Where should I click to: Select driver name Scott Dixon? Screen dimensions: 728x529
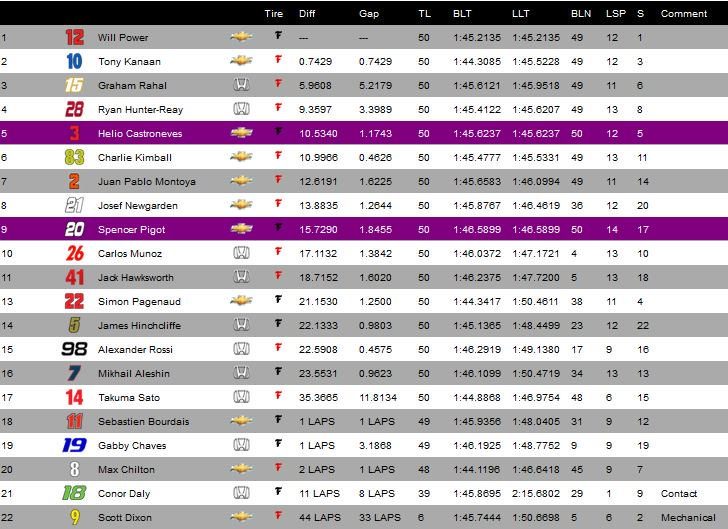(125, 517)
